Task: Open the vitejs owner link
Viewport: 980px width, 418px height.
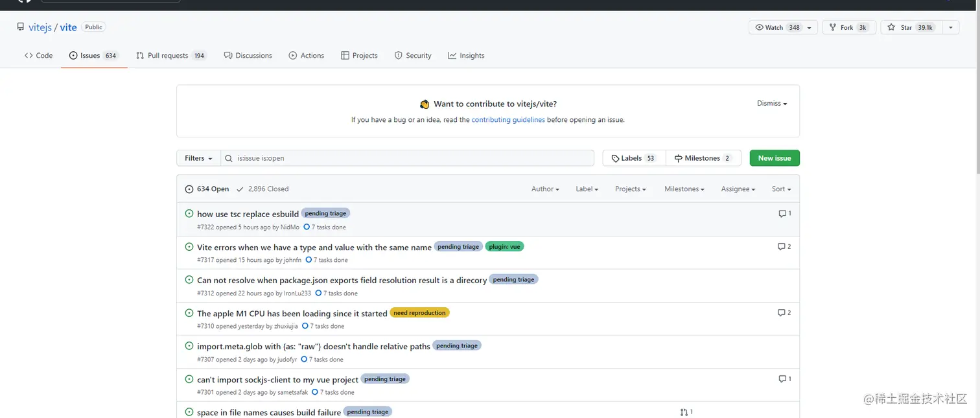Action: tap(40, 27)
